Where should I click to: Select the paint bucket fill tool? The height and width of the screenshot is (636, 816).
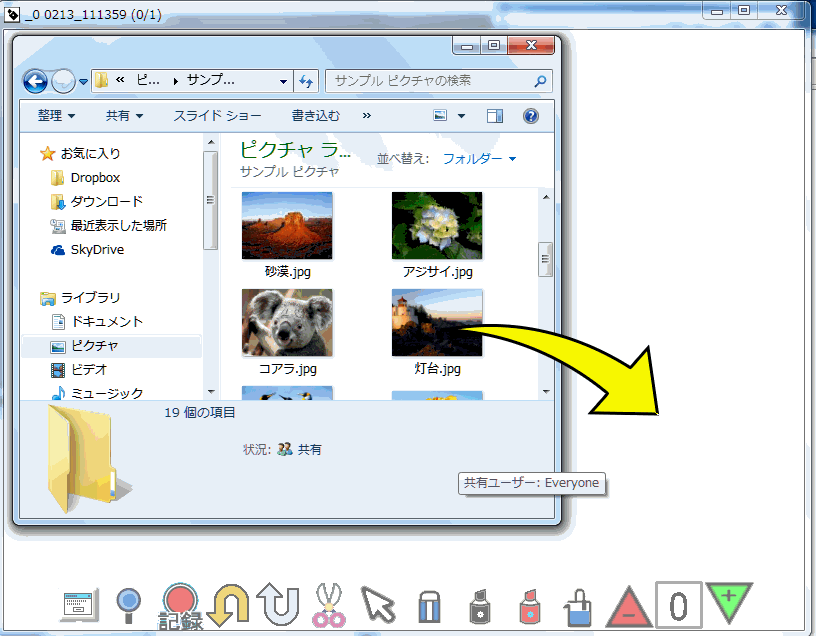[x=578, y=606]
